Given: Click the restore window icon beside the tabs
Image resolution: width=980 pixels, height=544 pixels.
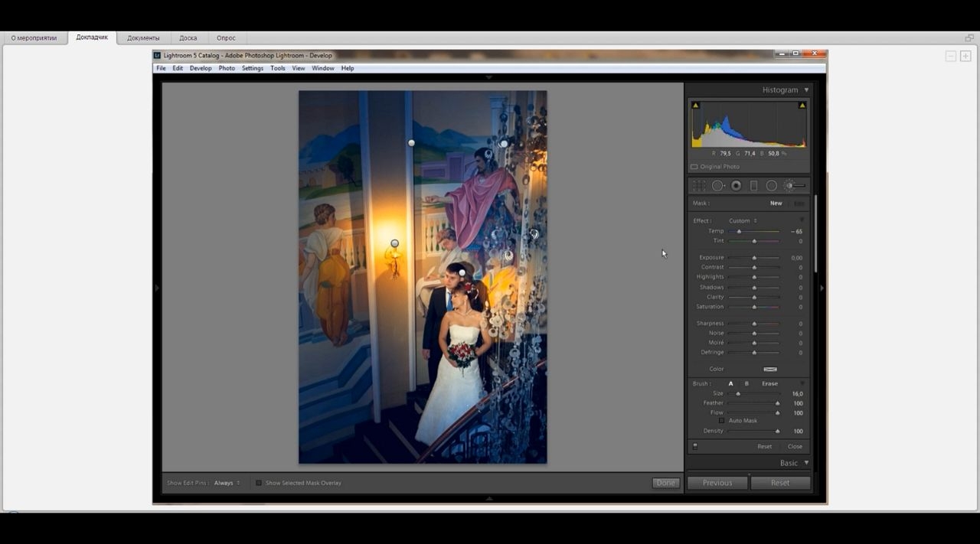Looking at the screenshot, I should point(969,37).
